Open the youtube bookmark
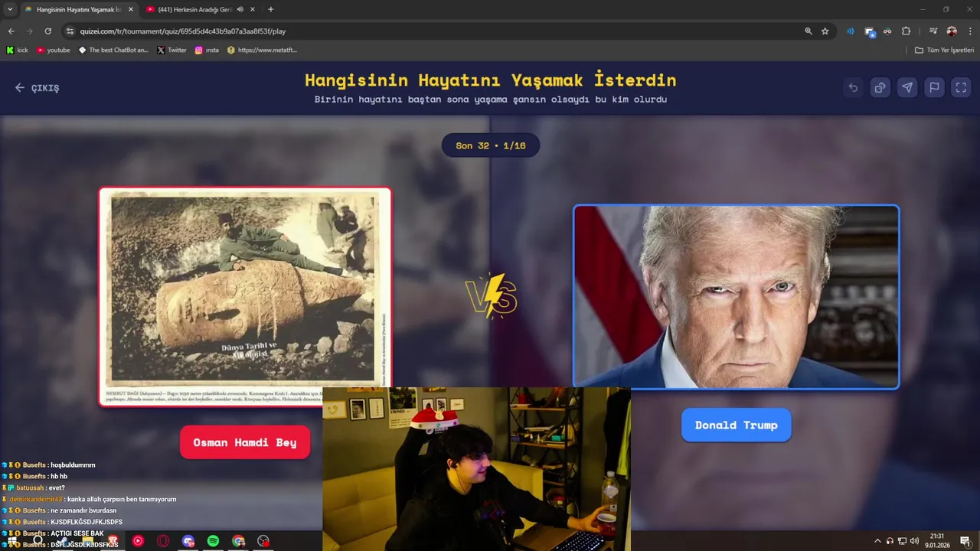The height and width of the screenshot is (551, 980). click(53, 50)
